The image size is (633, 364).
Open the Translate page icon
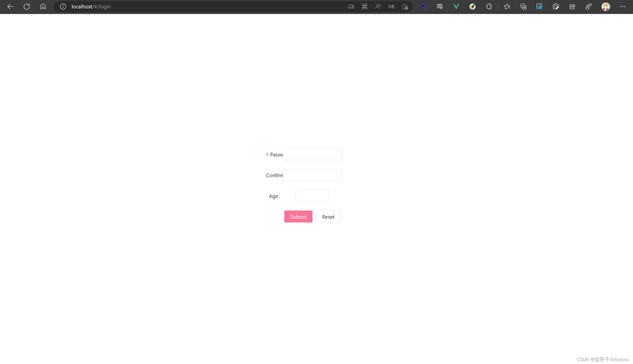pos(391,6)
